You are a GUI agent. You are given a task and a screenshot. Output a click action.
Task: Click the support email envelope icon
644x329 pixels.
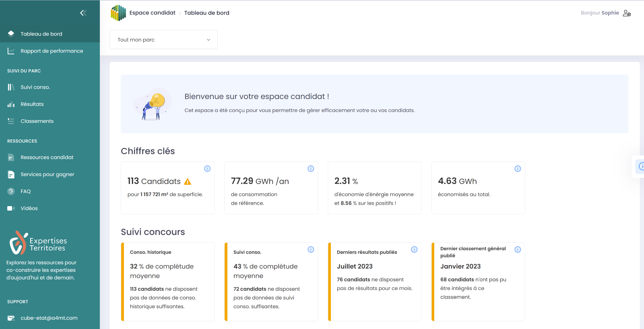pyautogui.click(x=11, y=318)
